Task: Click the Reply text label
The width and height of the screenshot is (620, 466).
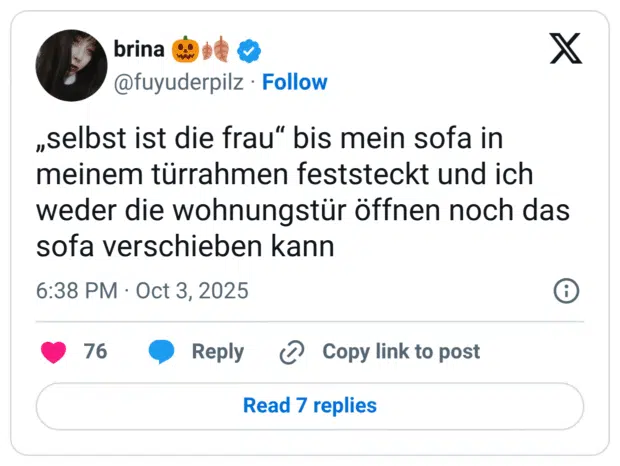Action: click(x=217, y=352)
